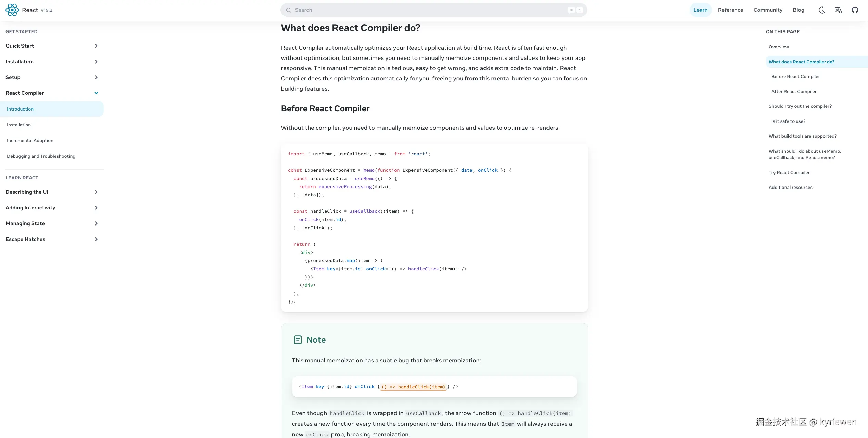Expand the Installation section chevron

tap(96, 62)
